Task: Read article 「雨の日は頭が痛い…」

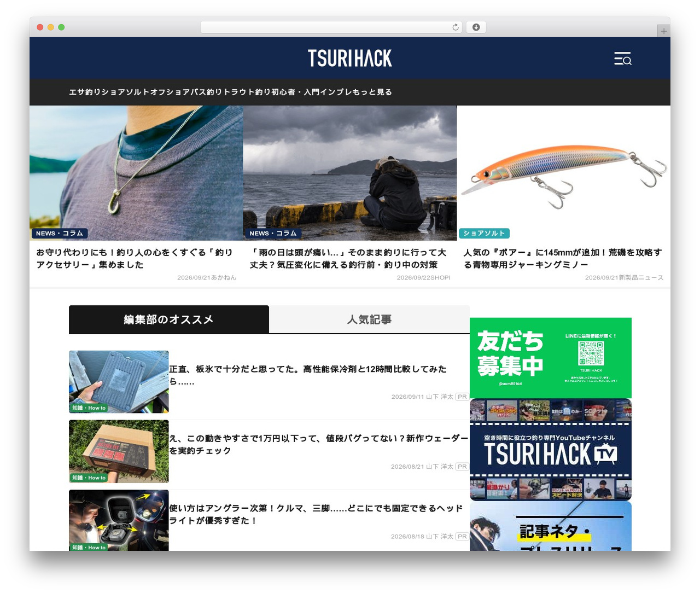Action: point(348,258)
